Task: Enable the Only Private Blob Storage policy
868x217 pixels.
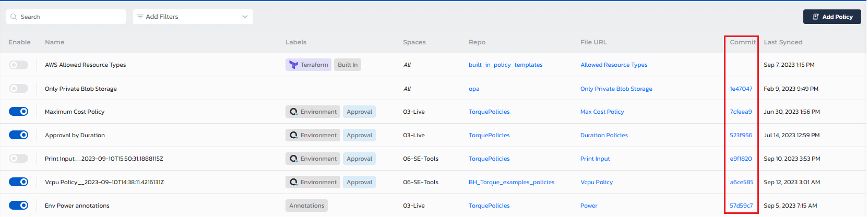Action: click(x=19, y=89)
